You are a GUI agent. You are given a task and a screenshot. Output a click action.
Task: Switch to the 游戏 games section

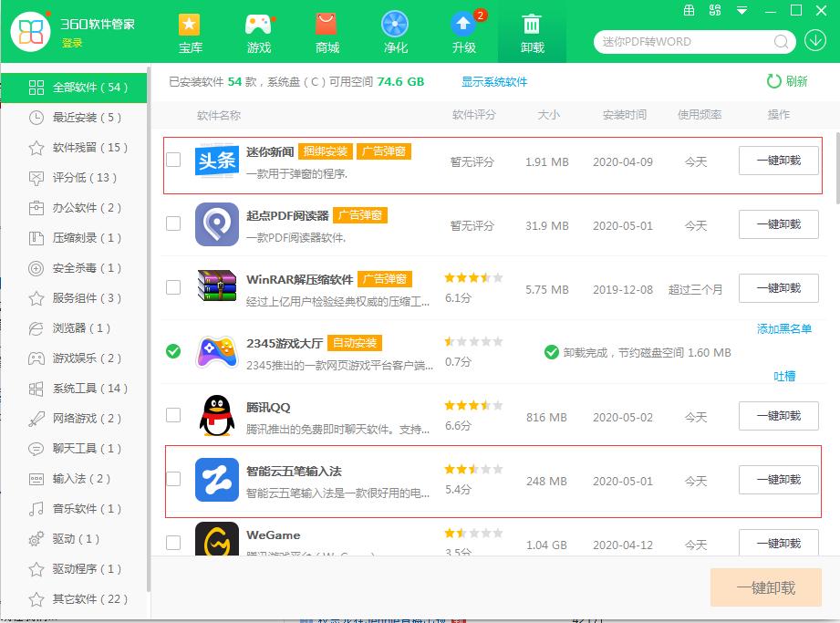258,32
